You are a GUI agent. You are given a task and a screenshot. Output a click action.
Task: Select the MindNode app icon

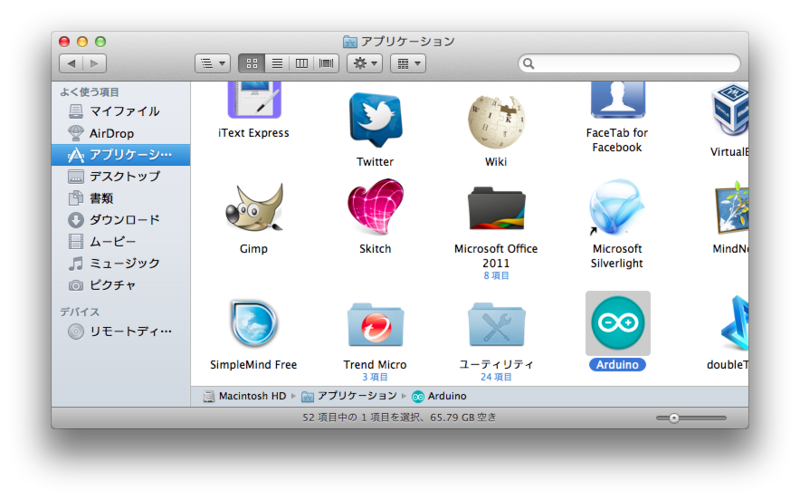pos(732,208)
